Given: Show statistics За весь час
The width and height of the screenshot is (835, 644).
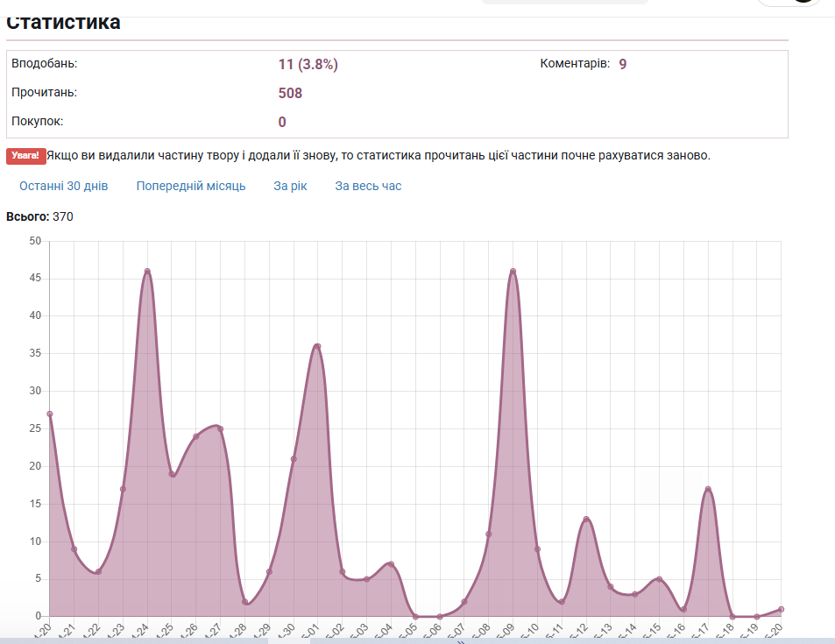Looking at the screenshot, I should (368, 186).
